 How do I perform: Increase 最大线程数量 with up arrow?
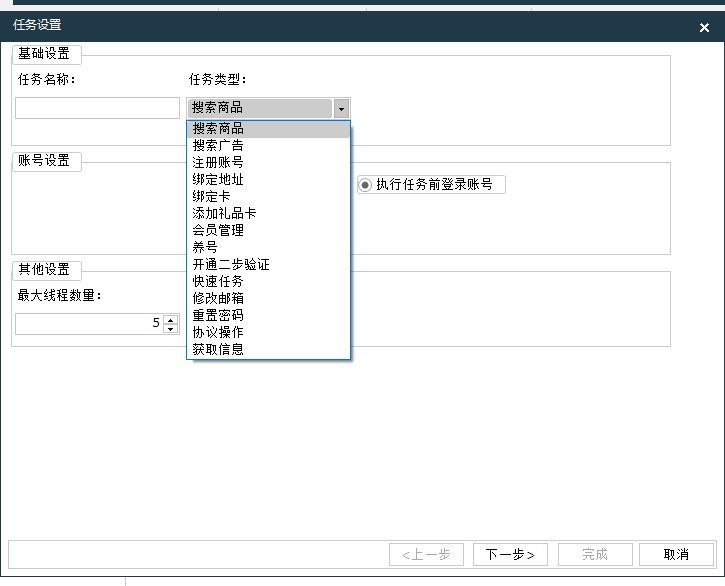pyautogui.click(x=171, y=320)
